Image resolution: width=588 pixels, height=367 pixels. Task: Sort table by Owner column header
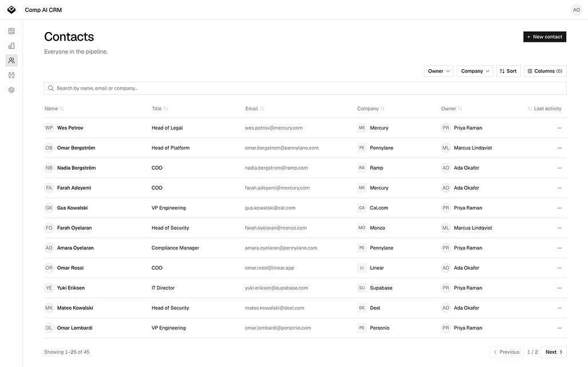451,109
